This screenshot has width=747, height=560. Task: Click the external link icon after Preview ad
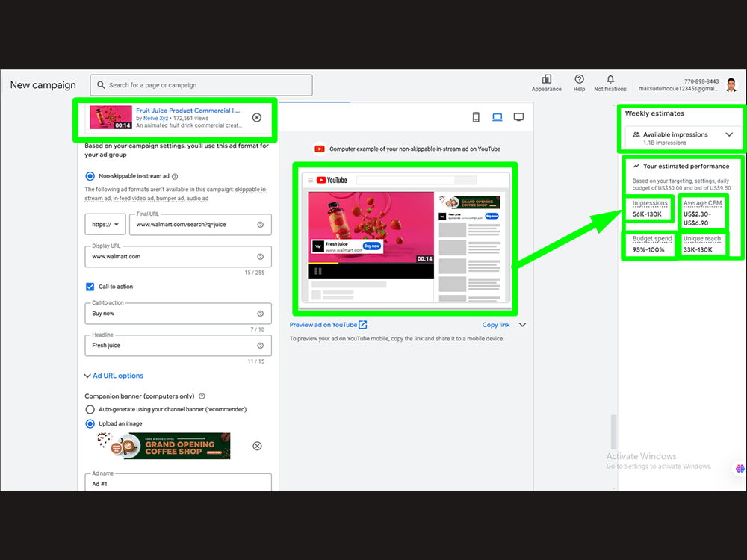(363, 325)
